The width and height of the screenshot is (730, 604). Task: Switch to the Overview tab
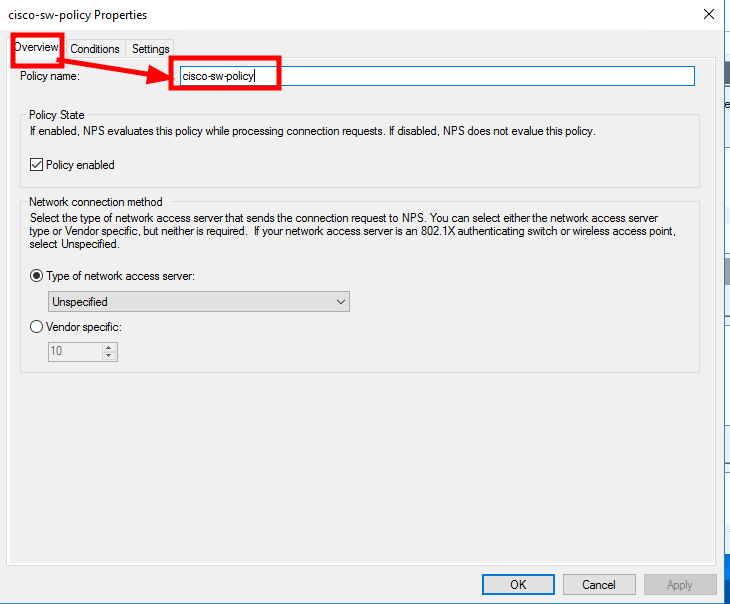point(36,48)
